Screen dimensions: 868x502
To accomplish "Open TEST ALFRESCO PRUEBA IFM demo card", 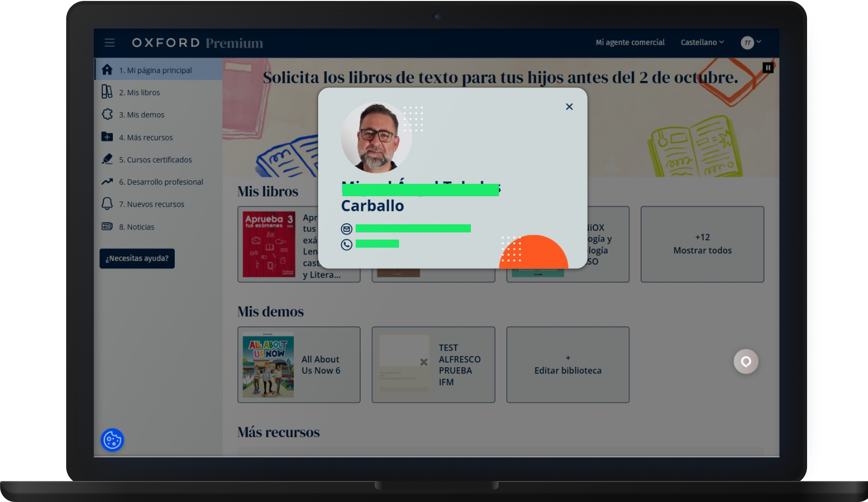I will 433,364.
